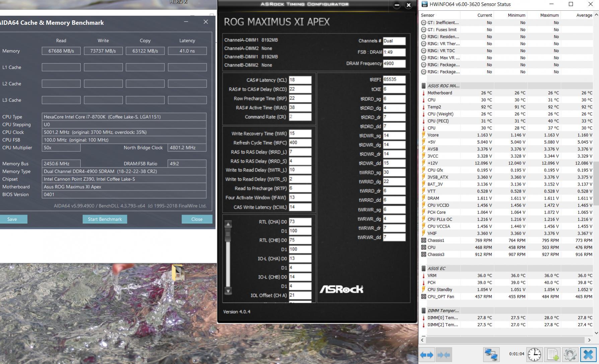Image resolution: width=599 pixels, height=364 pixels.
Task: Click the Minimum column header in HWiNFO
Action: tap(510, 15)
